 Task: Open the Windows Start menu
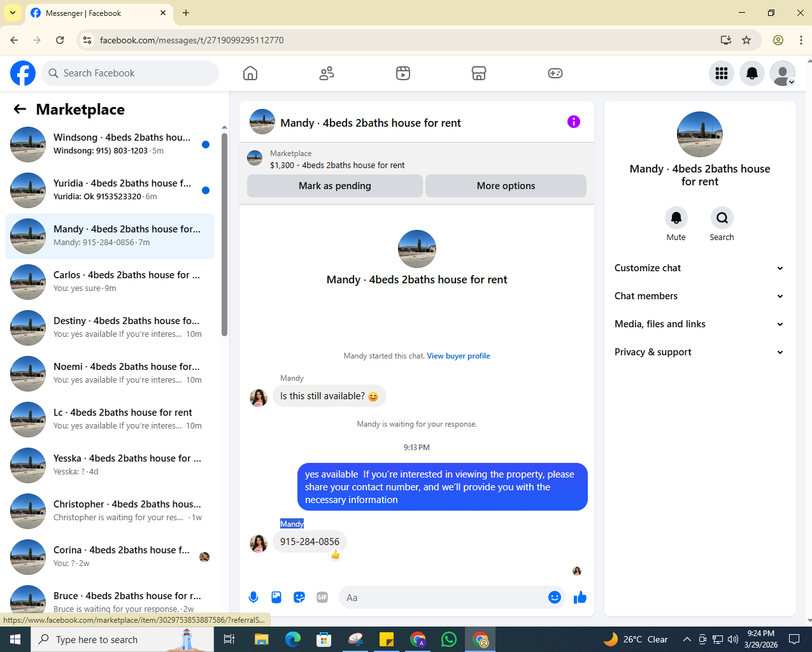point(15,639)
